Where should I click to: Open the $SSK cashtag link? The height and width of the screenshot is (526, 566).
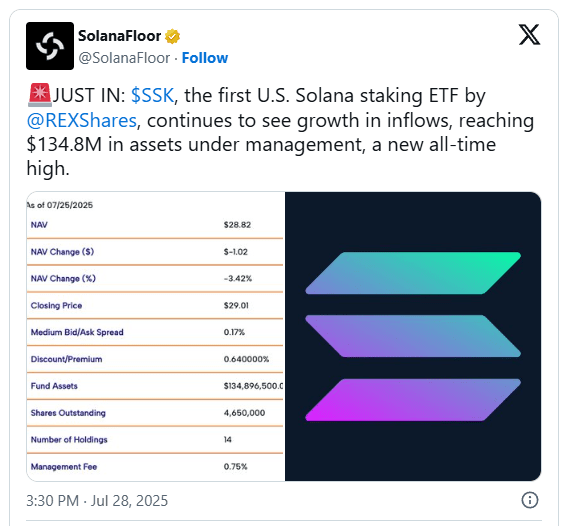(x=152, y=96)
